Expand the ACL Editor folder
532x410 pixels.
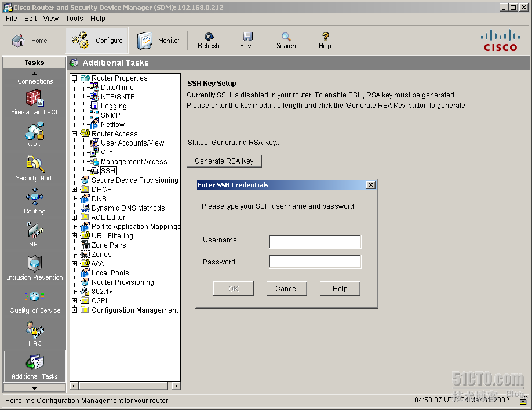[75, 217]
